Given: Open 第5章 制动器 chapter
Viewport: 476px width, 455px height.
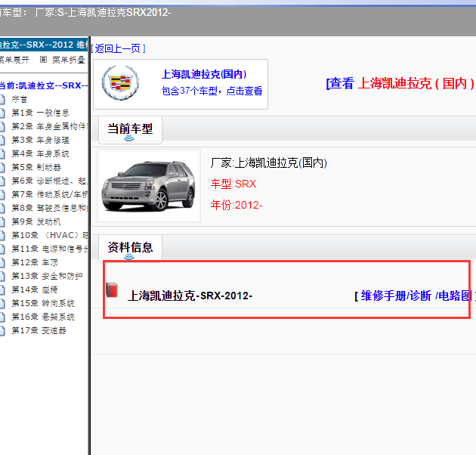Looking at the screenshot, I should point(36,167).
